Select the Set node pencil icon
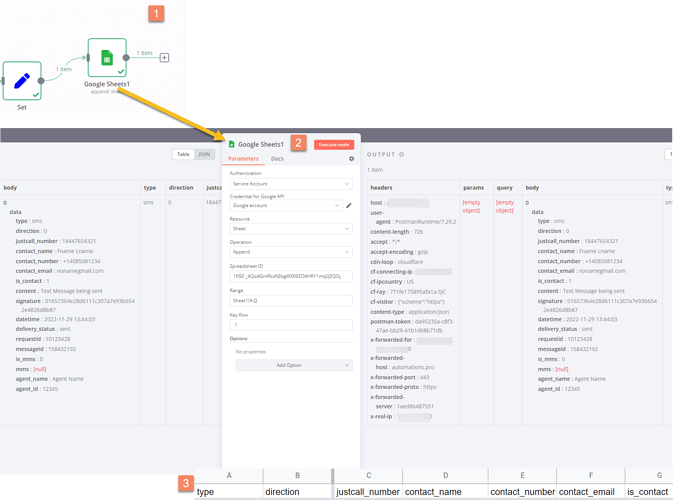673x500 pixels. coord(22,81)
